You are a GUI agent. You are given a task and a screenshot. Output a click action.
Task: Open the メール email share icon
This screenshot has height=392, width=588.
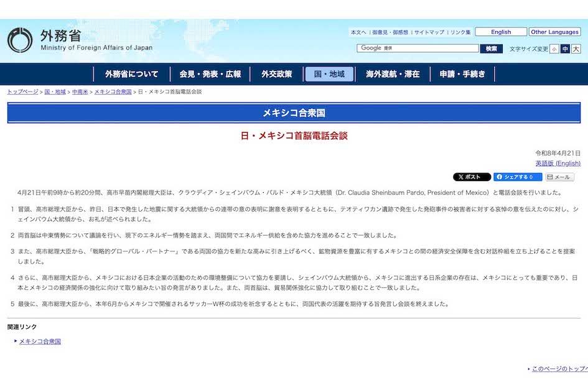click(x=559, y=177)
